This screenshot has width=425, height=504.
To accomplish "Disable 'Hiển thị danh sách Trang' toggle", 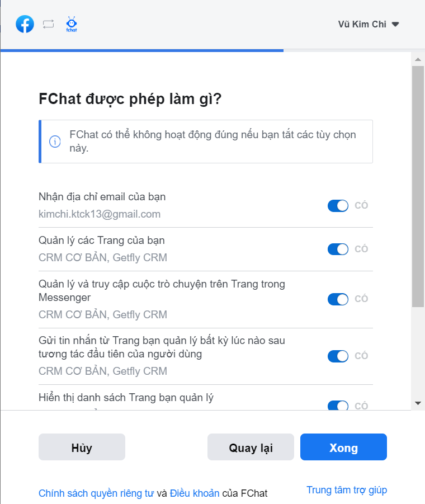I will [x=338, y=405].
